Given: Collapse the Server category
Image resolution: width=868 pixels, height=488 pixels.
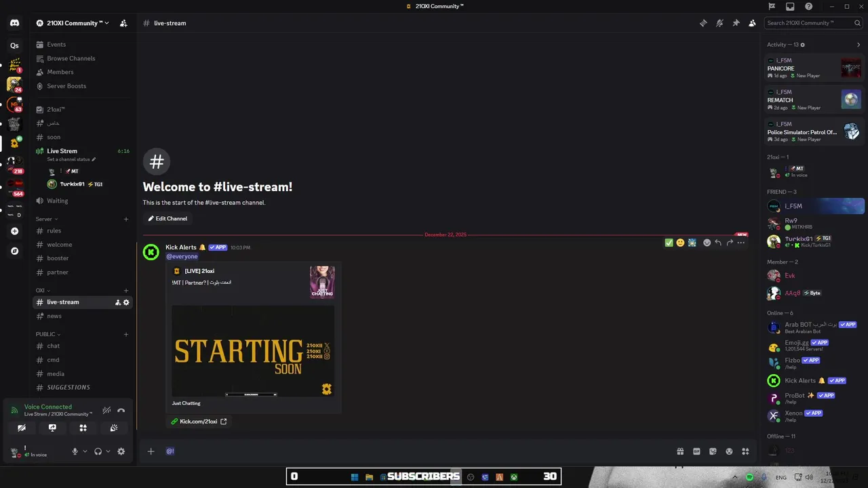Looking at the screenshot, I should pyautogui.click(x=47, y=219).
